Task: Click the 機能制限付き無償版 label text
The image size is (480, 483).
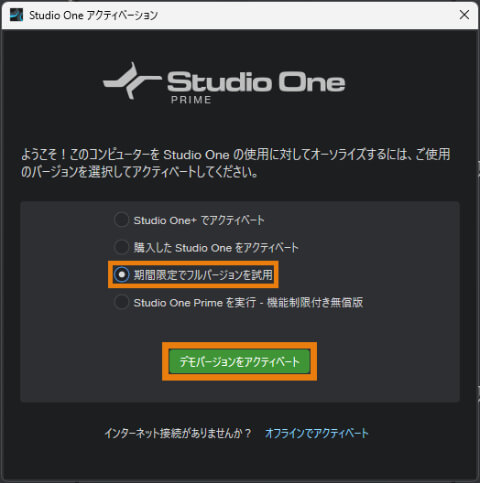Action: [315, 302]
